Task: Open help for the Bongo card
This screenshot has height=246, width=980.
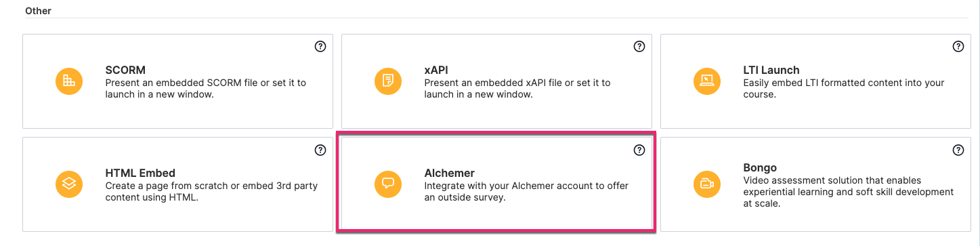Action: (x=958, y=150)
